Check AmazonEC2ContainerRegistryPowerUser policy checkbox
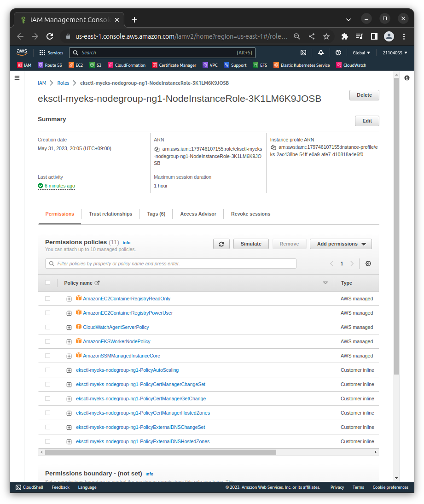 pyautogui.click(x=48, y=313)
